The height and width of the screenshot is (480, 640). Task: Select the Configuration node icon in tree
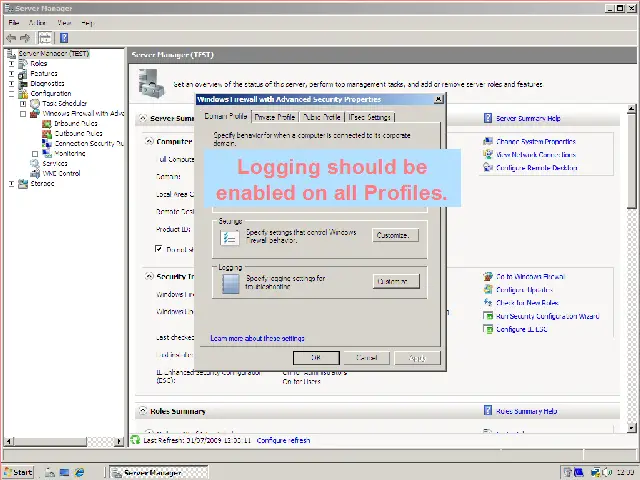(x=23, y=94)
